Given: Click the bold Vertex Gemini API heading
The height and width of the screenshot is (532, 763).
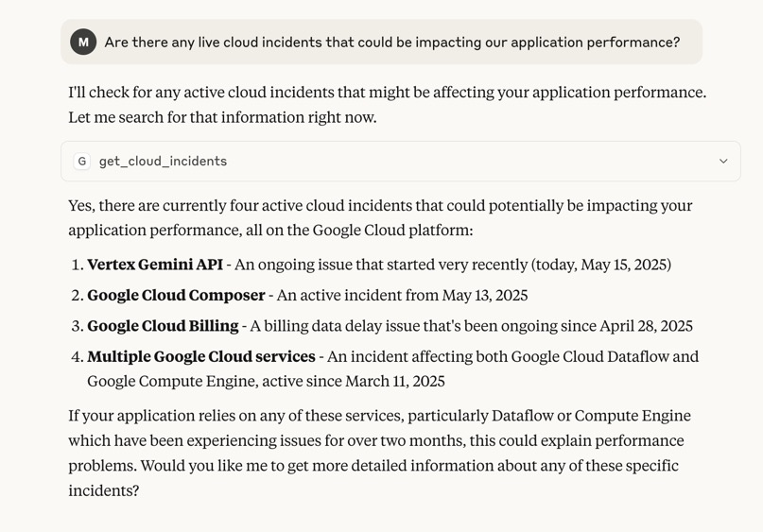Looking at the screenshot, I should [155, 265].
